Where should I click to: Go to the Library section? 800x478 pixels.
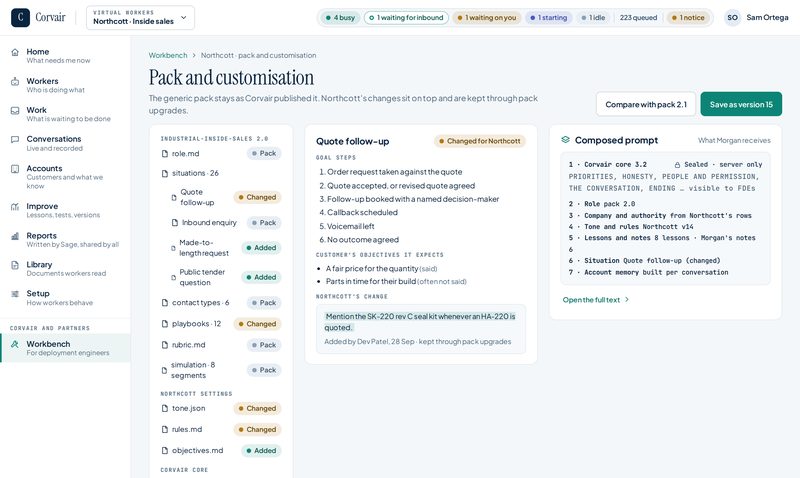pyautogui.click(x=65, y=269)
